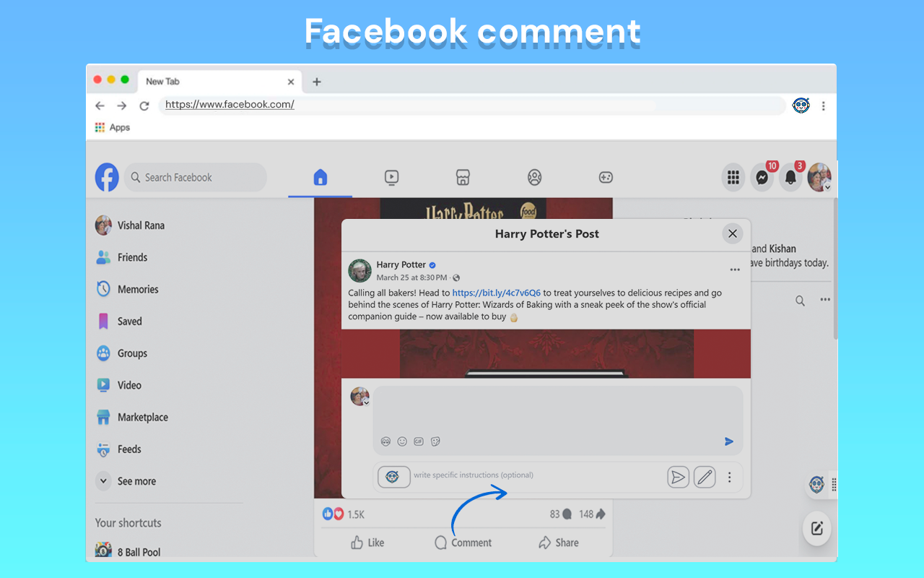Click the Share button under post
Viewport: 924px width, 578px height.
[x=559, y=543]
